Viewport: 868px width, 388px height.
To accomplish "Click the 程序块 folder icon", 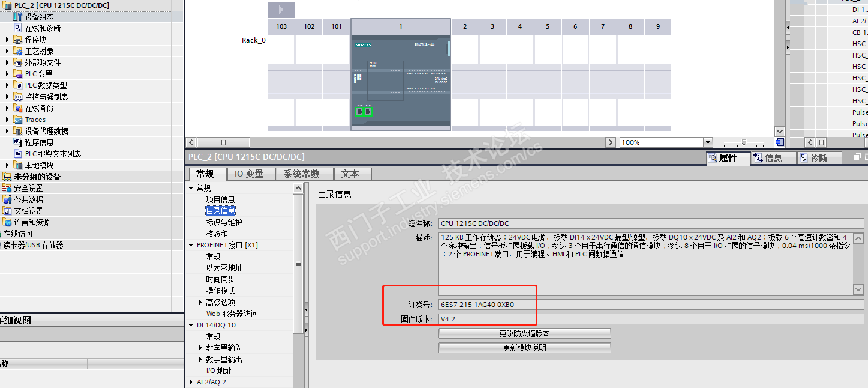I will [18, 40].
